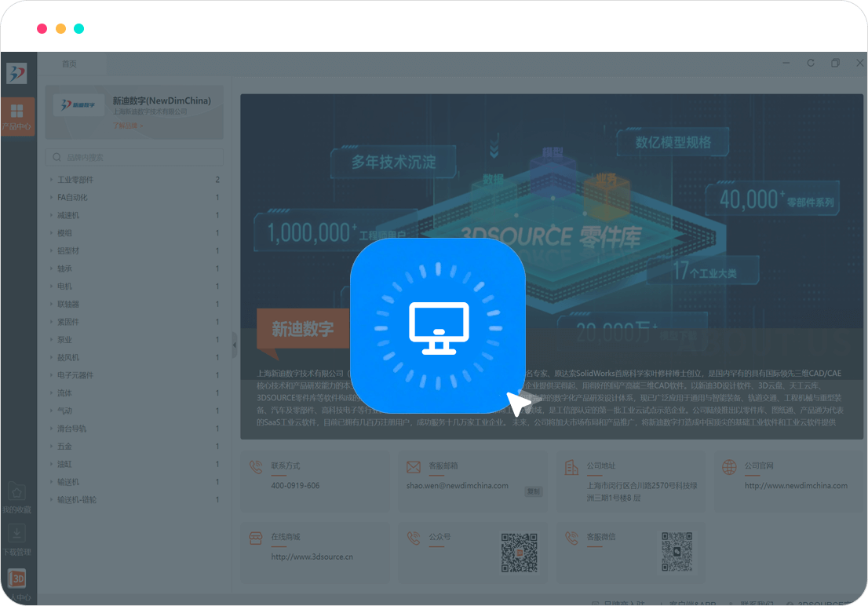Expand the FA自动化 category

tap(52, 197)
